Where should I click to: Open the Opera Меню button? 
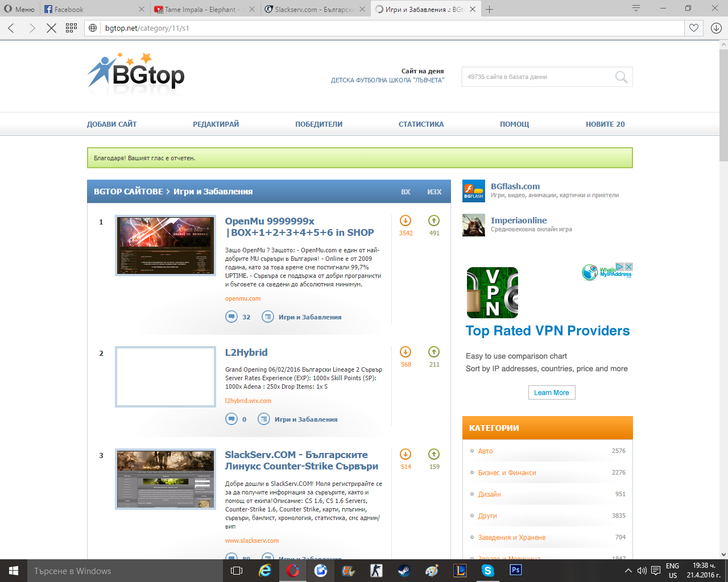20,9
